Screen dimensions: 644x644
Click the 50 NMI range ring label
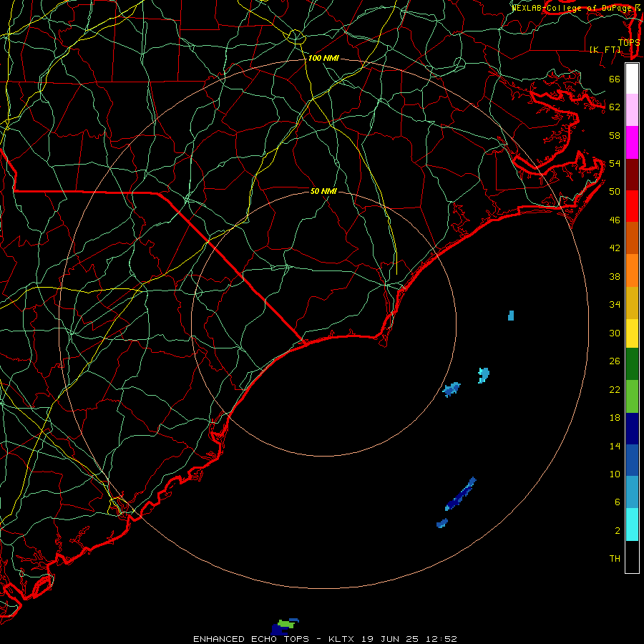point(323,191)
